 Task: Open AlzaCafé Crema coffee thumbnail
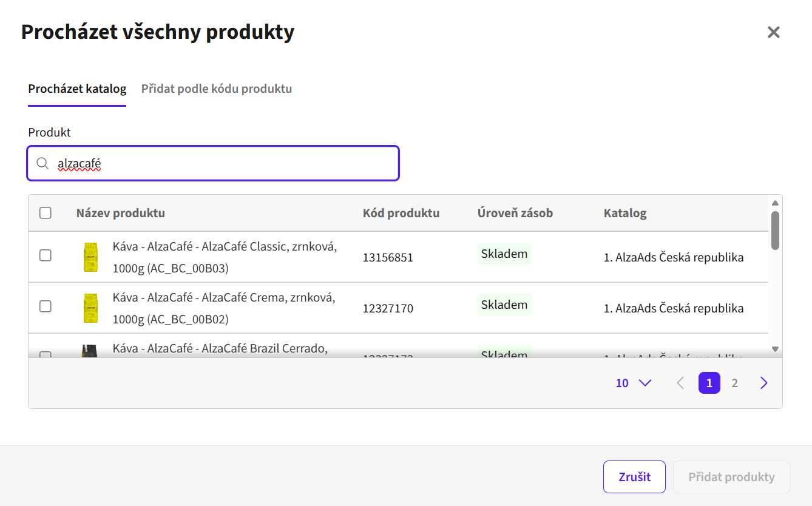pos(90,308)
